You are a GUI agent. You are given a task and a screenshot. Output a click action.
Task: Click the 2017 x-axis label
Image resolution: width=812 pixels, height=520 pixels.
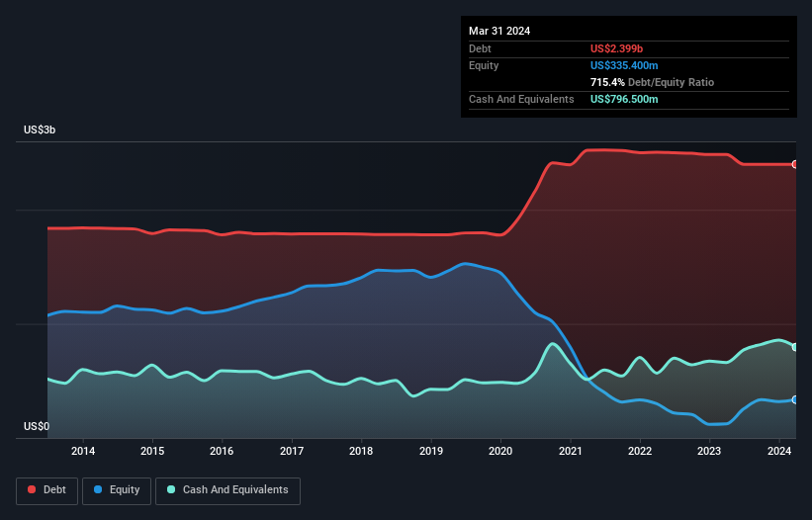pos(292,451)
